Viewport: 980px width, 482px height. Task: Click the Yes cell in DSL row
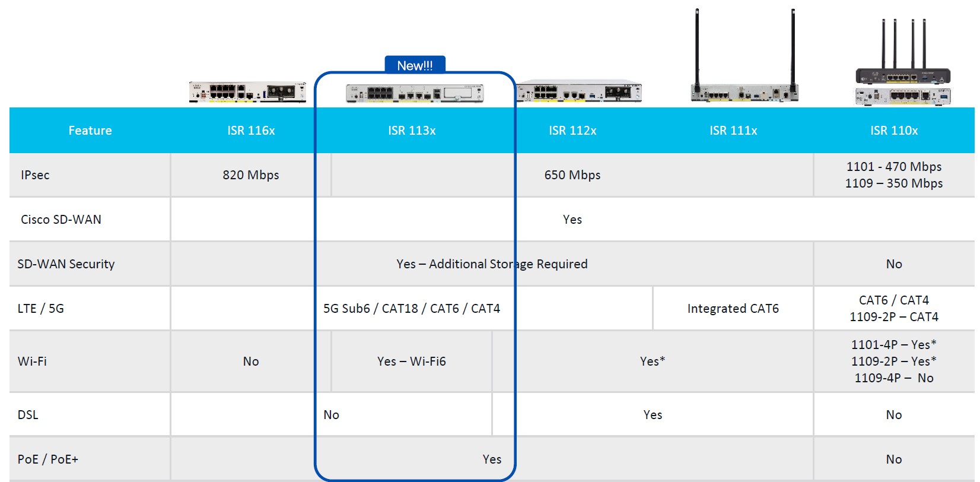pyautogui.click(x=653, y=415)
